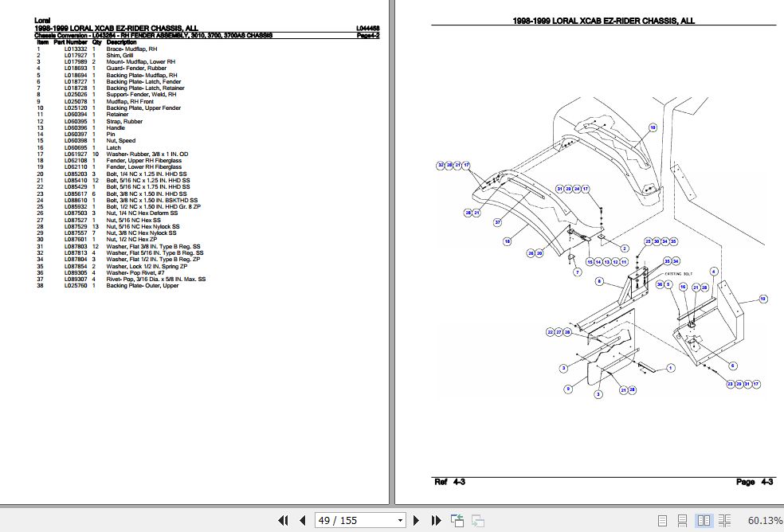Go forward to the next view
The width and height of the screenshot is (784, 532).
478,520
